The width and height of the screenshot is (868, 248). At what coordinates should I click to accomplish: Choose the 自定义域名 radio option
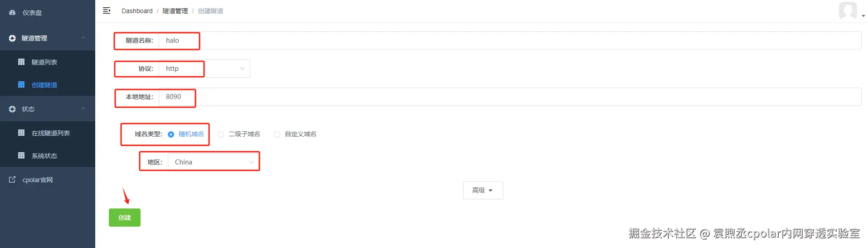(x=277, y=134)
